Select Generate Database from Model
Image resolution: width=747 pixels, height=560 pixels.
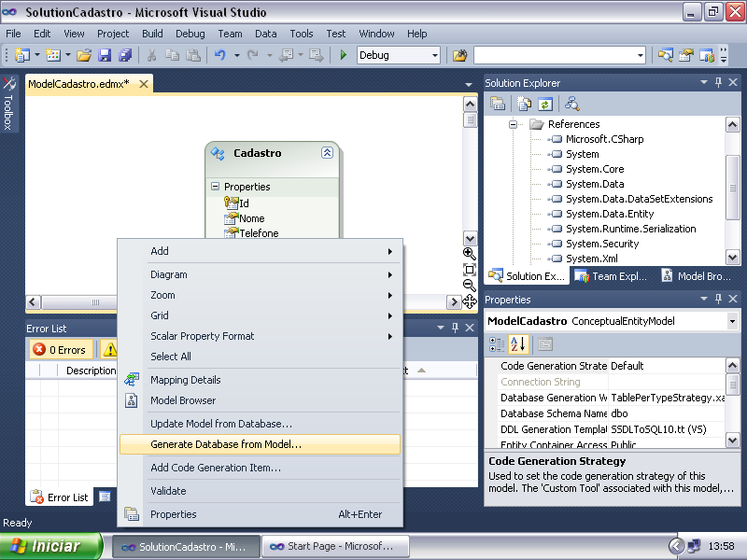coord(260,445)
